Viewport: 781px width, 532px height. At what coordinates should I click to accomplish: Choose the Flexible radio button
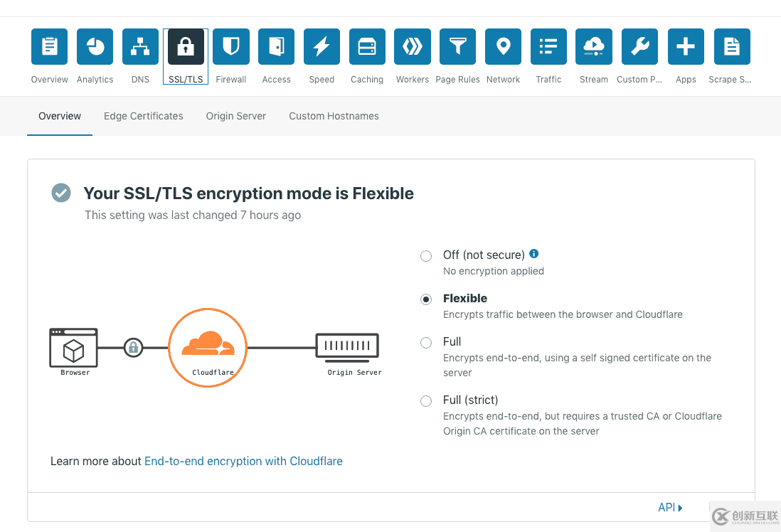(426, 299)
